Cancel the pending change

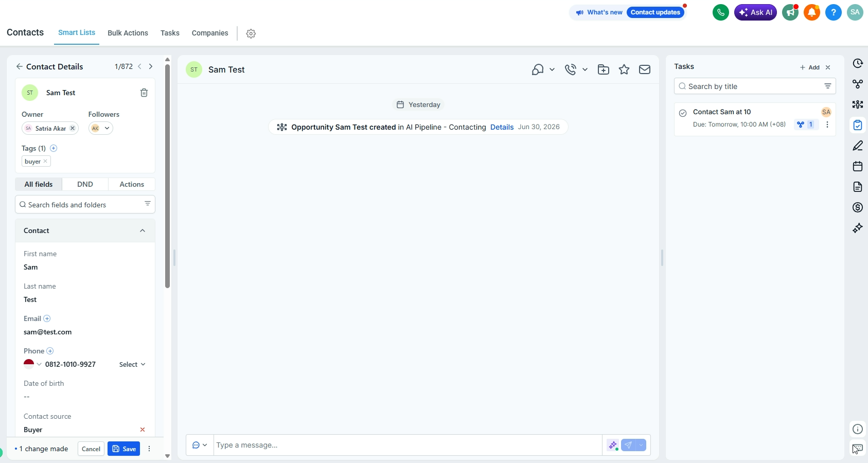click(x=91, y=449)
